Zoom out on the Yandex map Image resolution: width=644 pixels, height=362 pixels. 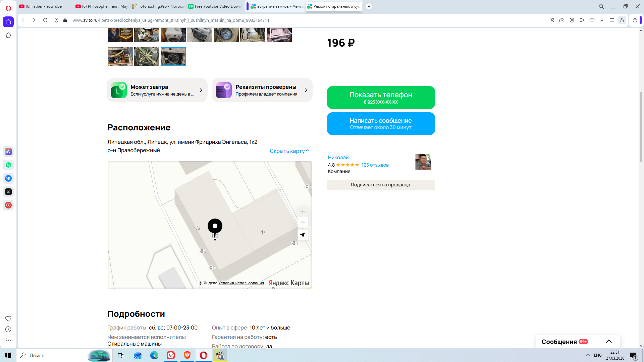click(303, 222)
